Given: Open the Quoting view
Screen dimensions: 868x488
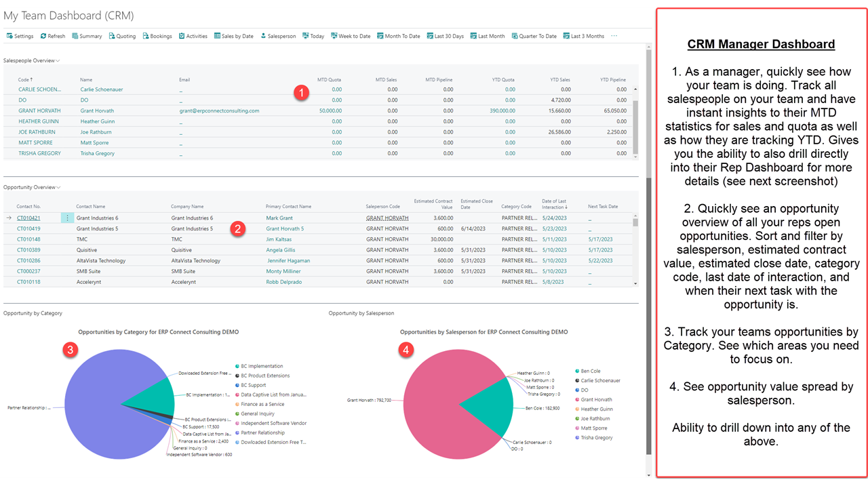Looking at the screenshot, I should (x=122, y=36).
